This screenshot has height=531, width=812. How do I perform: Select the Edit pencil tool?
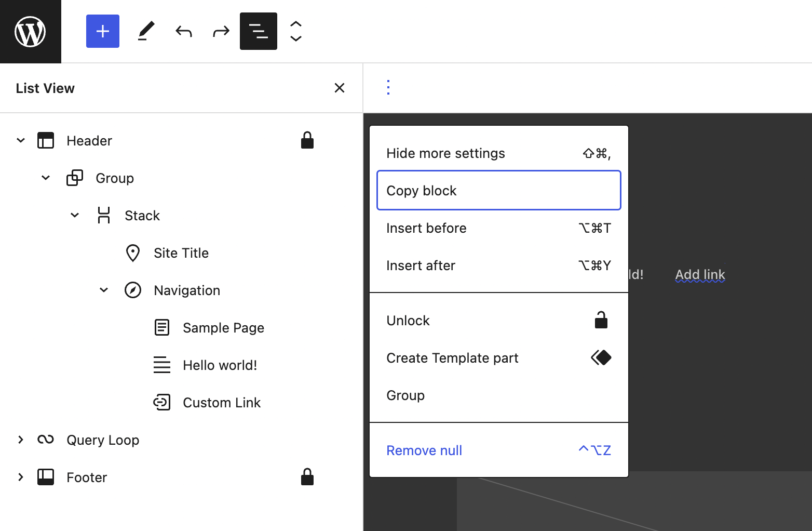coord(146,31)
